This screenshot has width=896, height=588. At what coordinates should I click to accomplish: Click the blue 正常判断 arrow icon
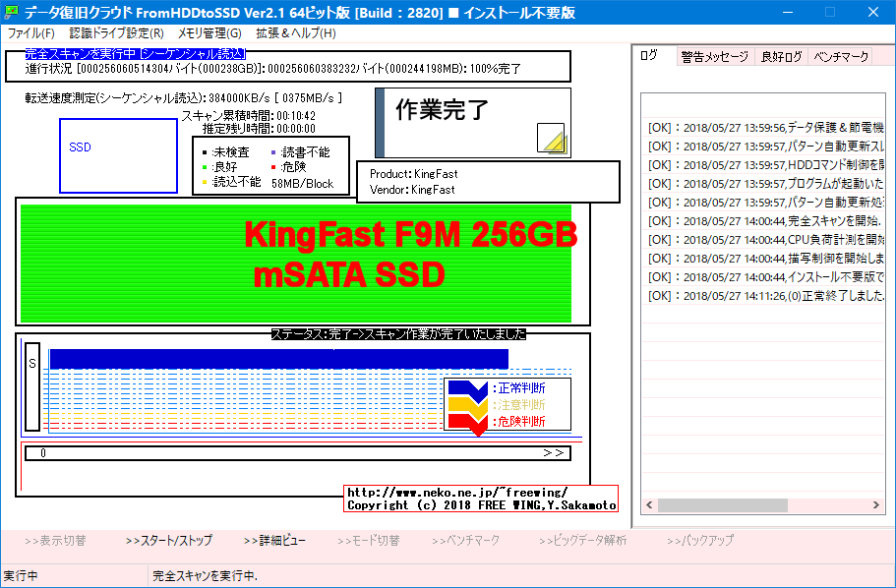[464, 388]
